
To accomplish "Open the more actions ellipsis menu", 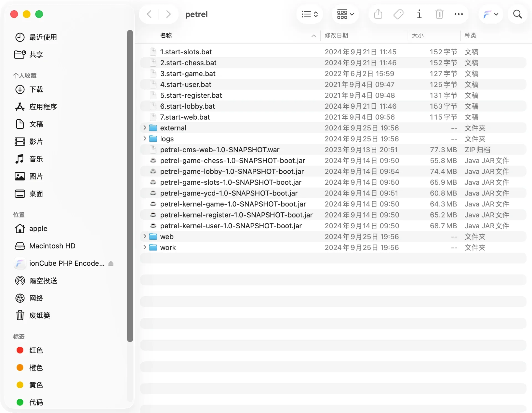I will coord(459,14).
